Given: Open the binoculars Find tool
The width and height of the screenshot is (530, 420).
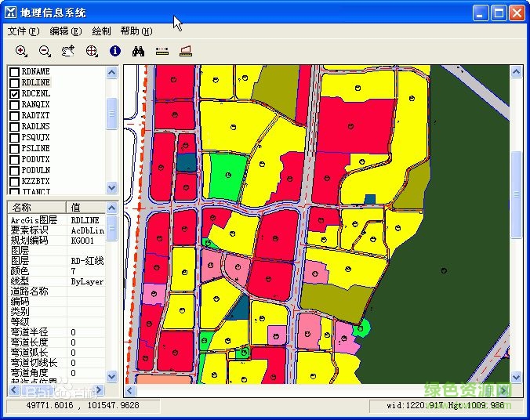Looking at the screenshot, I should point(139,51).
